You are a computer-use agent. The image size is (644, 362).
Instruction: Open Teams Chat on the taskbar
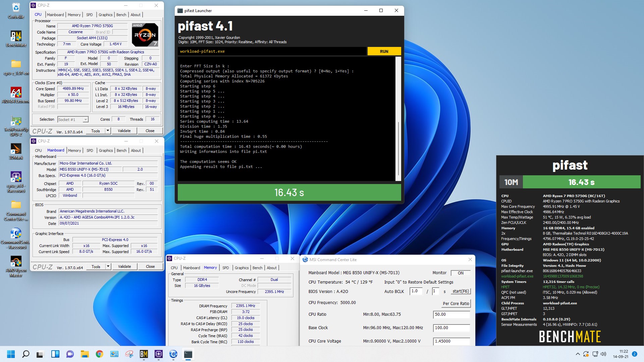(70, 354)
